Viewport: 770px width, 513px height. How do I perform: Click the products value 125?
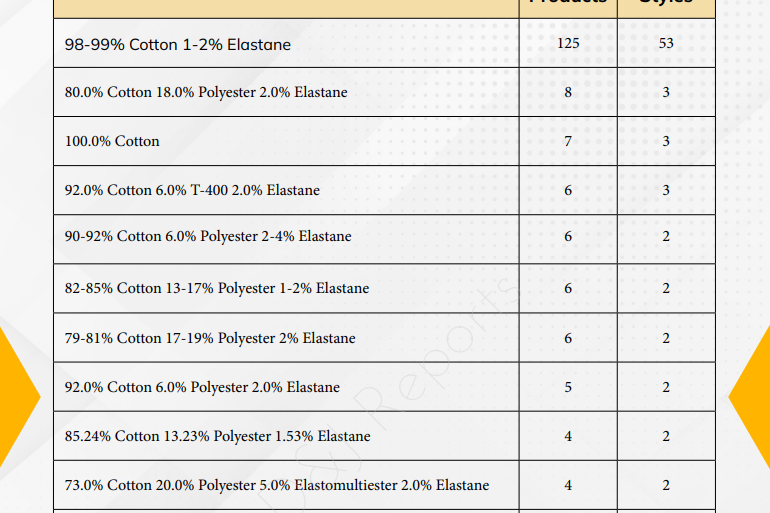pos(568,43)
